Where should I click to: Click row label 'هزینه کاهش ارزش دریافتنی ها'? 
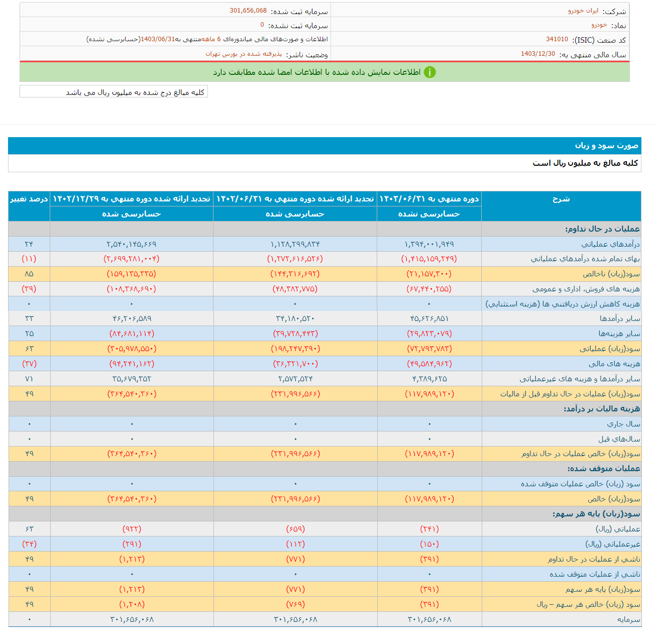pyautogui.click(x=563, y=304)
